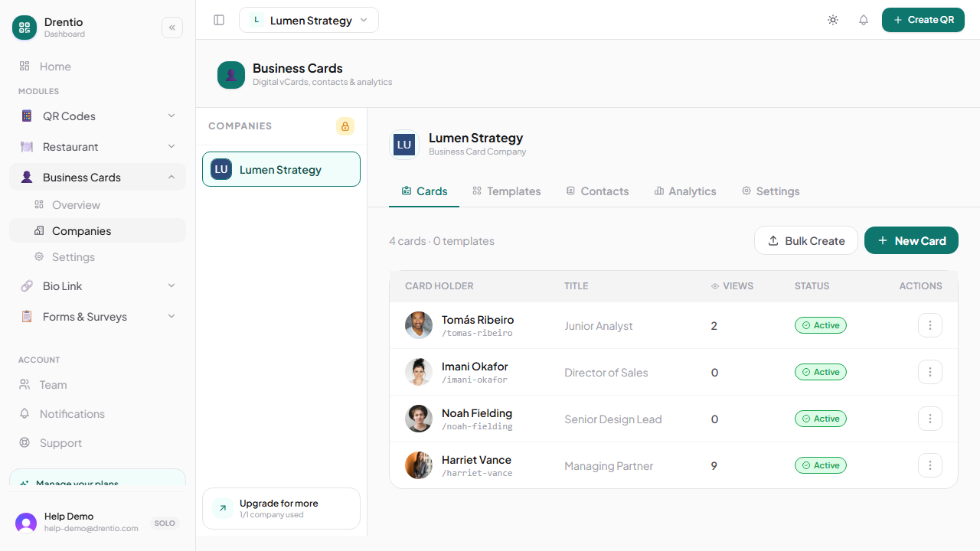
Task: Click the lock icon next to Companies
Action: [x=345, y=126]
